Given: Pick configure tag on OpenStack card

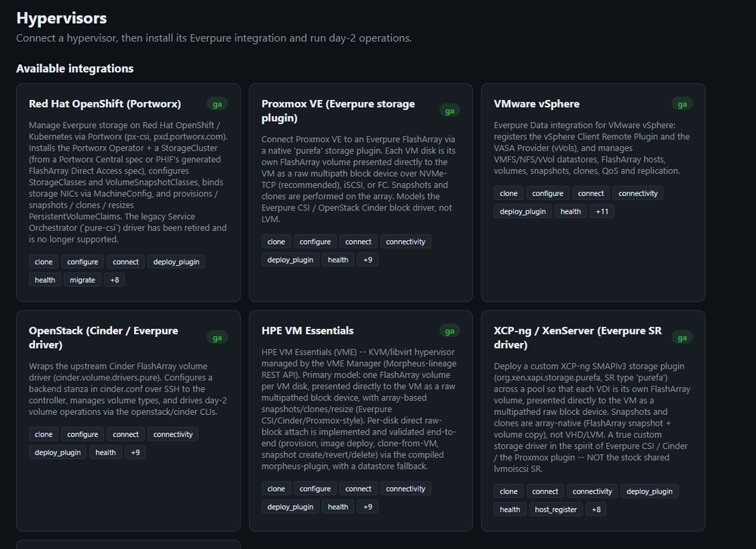Looking at the screenshot, I should tap(82, 434).
